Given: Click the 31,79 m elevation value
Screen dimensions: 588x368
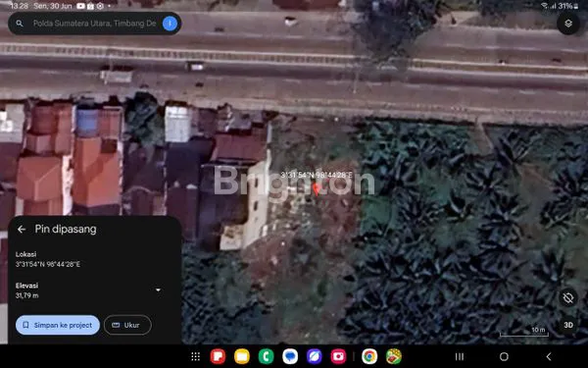Looking at the screenshot, I should point(27,295).
